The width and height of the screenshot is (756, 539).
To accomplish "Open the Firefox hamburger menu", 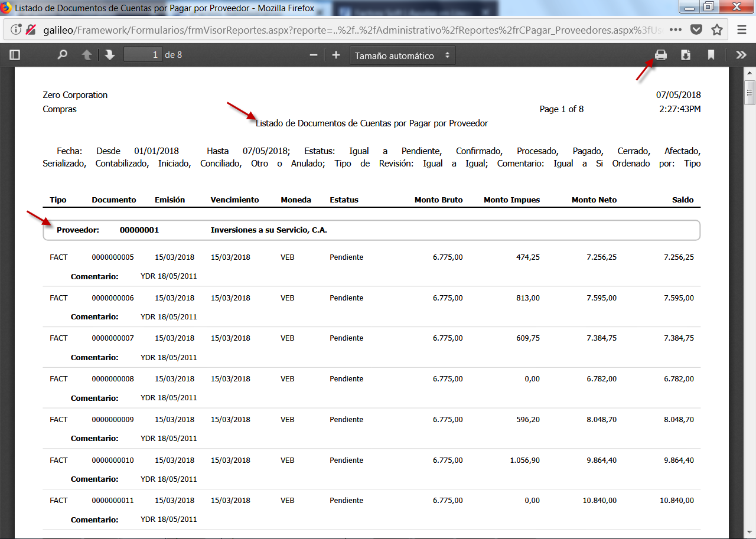I will (x=742, y=30).
